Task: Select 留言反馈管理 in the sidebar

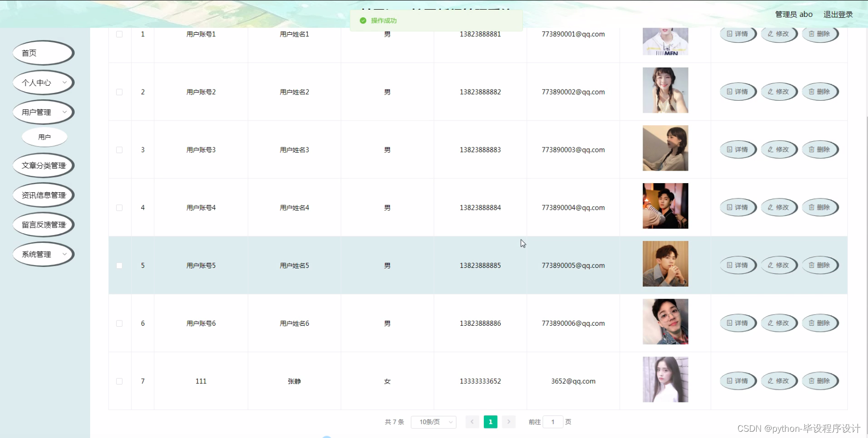Action: [x=43, y=225]
